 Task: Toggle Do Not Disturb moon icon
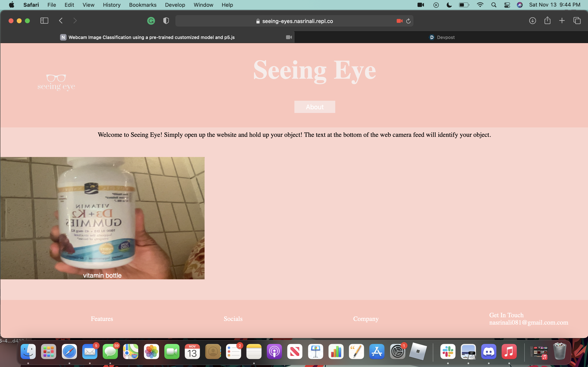[x=449, y=5]
